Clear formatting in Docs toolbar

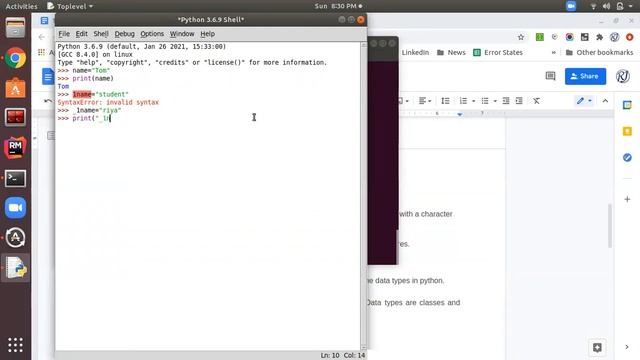click(536, 101)
